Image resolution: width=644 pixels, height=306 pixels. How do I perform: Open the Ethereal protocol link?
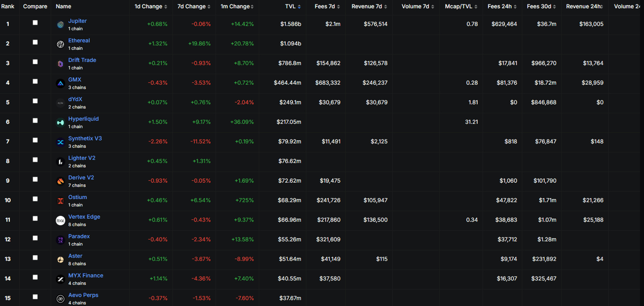pyautogui.click(x=79, y=40)
